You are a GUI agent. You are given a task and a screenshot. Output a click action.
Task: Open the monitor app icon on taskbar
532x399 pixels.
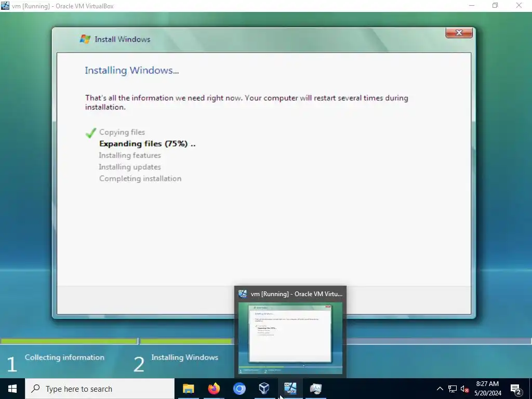pos(315,389)
